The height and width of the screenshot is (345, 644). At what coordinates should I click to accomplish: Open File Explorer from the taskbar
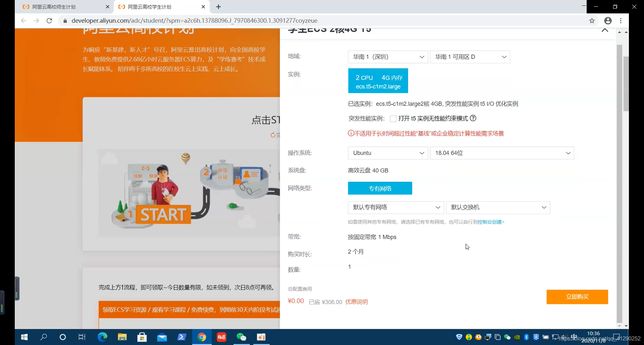[122, 337]
